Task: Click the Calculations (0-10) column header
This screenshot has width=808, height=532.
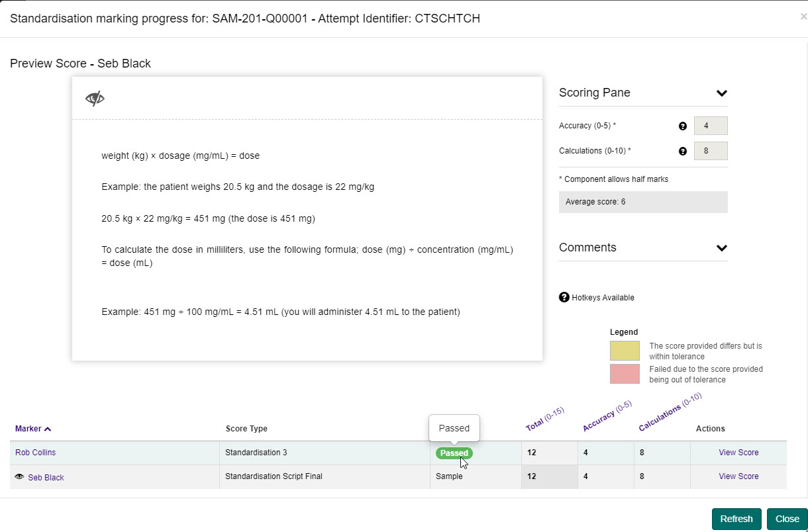Action: pyautogui.click(x=669, y=412)
